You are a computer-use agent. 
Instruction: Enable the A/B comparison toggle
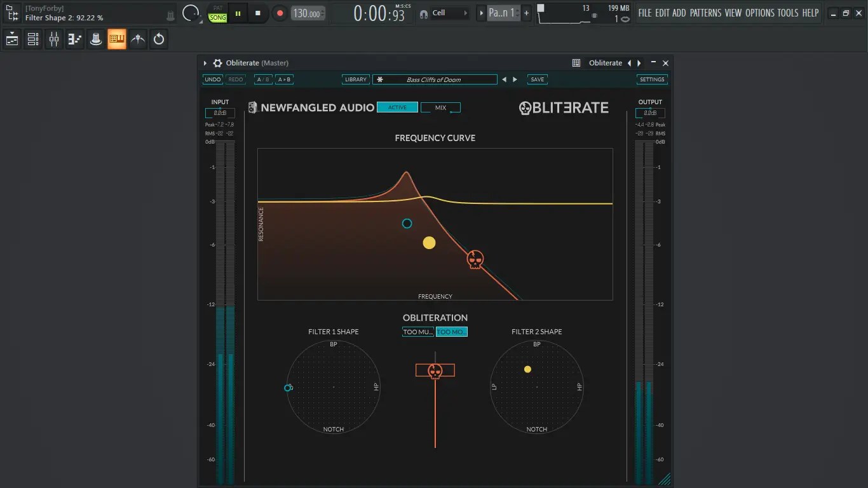263,79
